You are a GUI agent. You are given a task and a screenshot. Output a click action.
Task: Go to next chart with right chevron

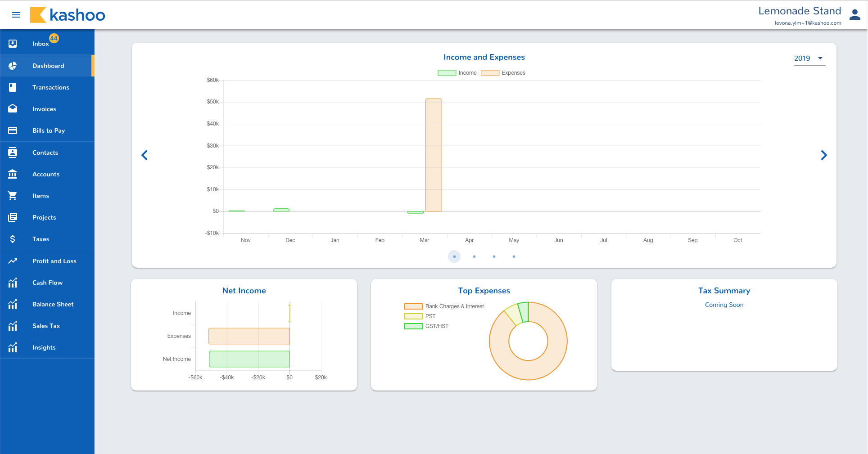(823, 155)
